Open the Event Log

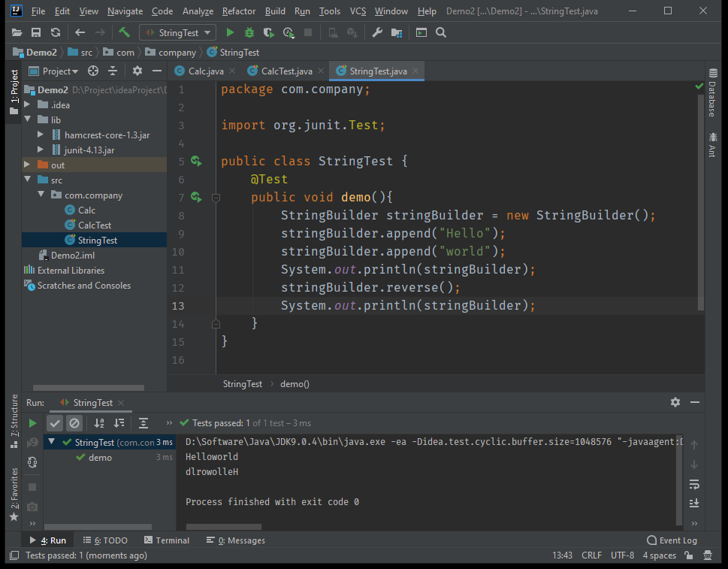672,540
